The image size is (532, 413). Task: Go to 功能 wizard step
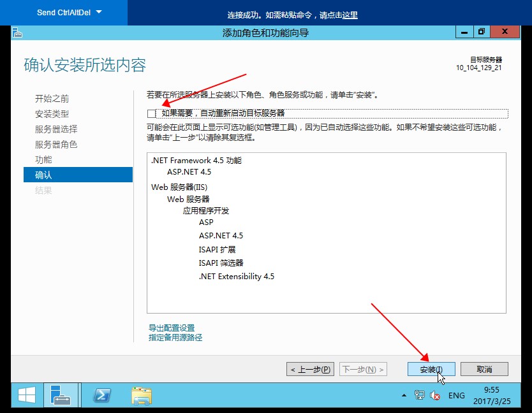(x=43, y=160)
